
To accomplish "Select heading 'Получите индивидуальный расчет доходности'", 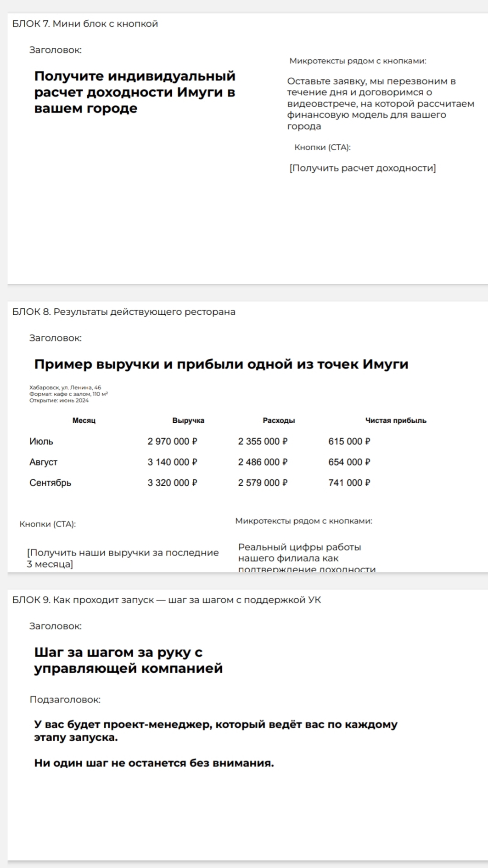I will 135,92.
